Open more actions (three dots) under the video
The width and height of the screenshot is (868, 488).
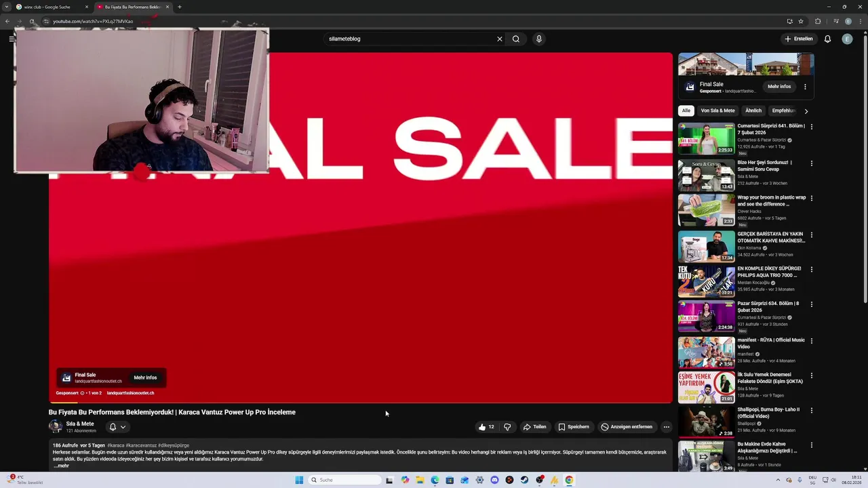[667, 427]
